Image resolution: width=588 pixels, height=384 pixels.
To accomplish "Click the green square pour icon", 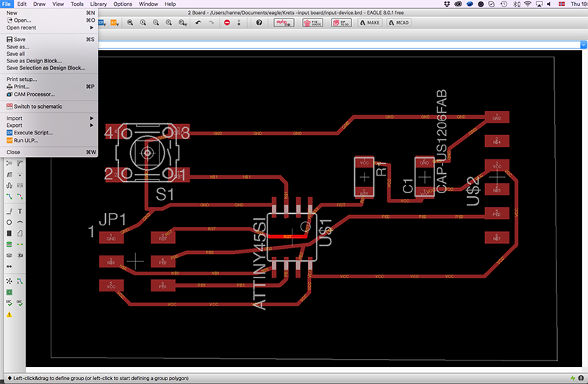I will tap(10, 292).
